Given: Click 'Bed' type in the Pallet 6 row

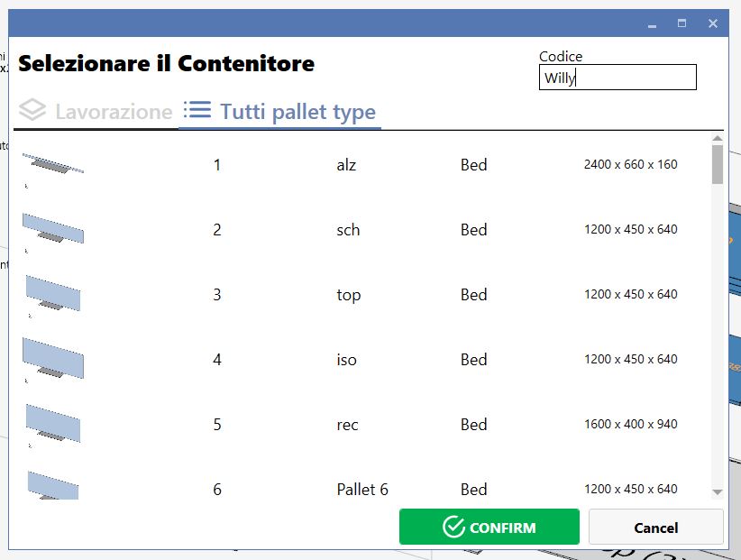Looking at the screenshot, I should pyautogui.click(x=474, y=489).
